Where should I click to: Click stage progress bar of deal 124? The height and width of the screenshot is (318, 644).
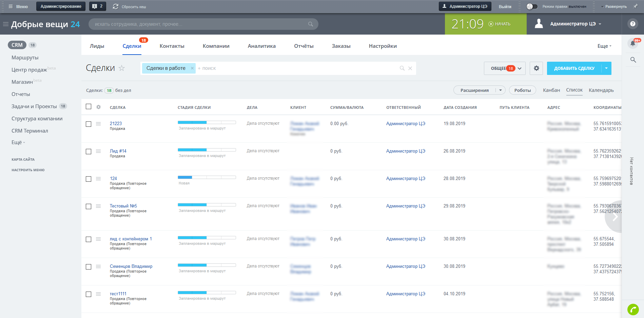(207, 177)
